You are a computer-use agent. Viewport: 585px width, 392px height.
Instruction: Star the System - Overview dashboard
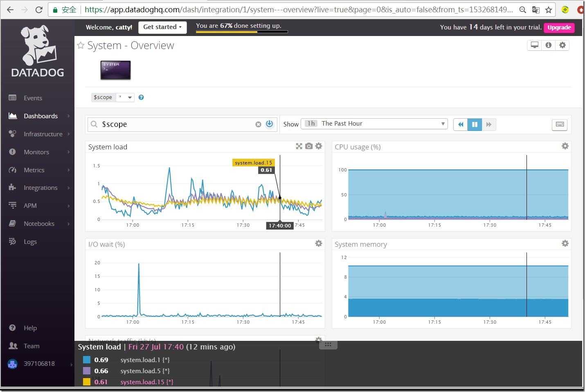coord(81,45)
